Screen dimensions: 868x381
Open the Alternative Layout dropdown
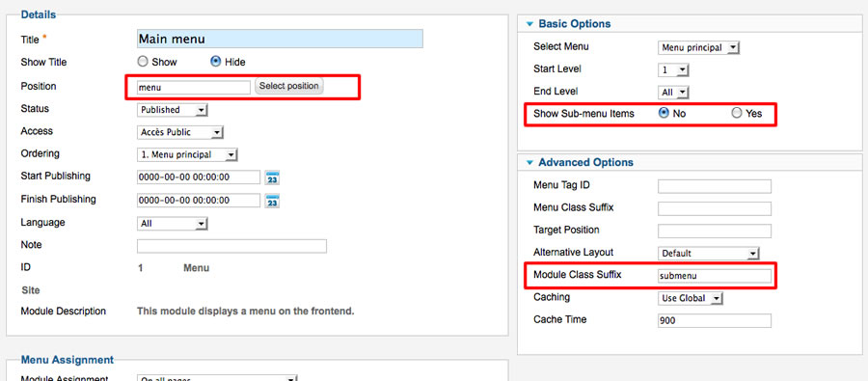709,253
